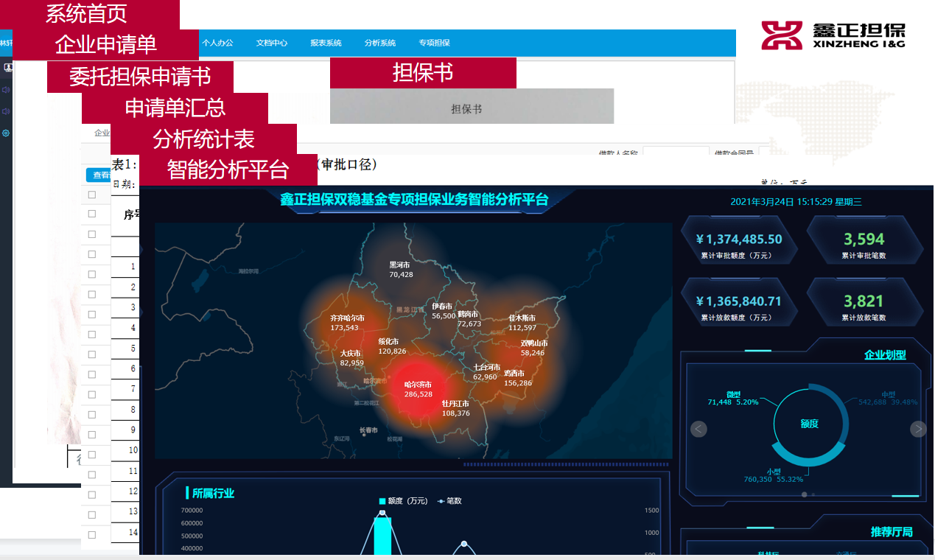935x560 pixels.
Task: Tick the header select-all checkbox in table
Action: (92, 195)
